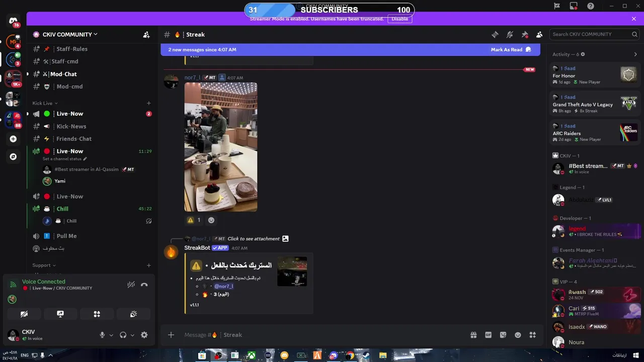The height and width of the screenshot is (362, 644).
Task: Open Xbox app in Windows taskbar
Action: point(251,355)
